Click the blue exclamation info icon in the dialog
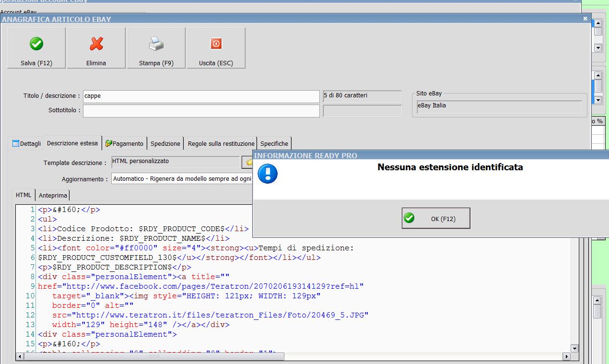Screen dimensions: 609x364 point(268,174)
